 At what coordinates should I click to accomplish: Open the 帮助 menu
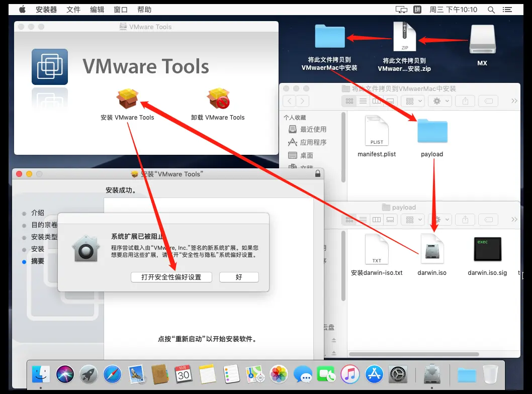(x=144, y=10)
